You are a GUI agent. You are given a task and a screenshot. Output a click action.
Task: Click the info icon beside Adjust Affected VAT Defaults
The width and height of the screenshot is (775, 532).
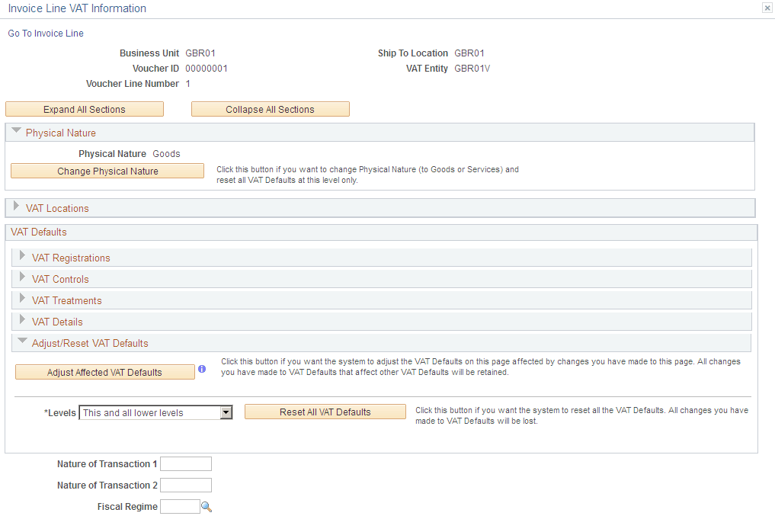click(x=202, y=370)
